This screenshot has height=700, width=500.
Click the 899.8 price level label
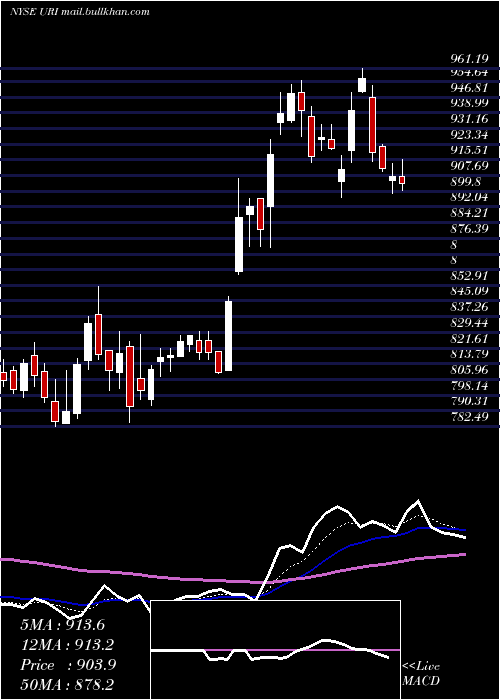[x=466, y=181]
